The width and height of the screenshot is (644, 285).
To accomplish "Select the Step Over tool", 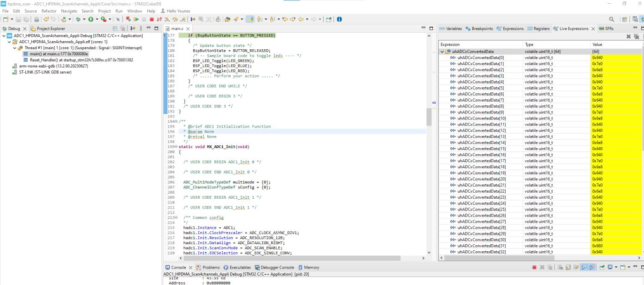I will pyautogui.click(x=175, y=19).
